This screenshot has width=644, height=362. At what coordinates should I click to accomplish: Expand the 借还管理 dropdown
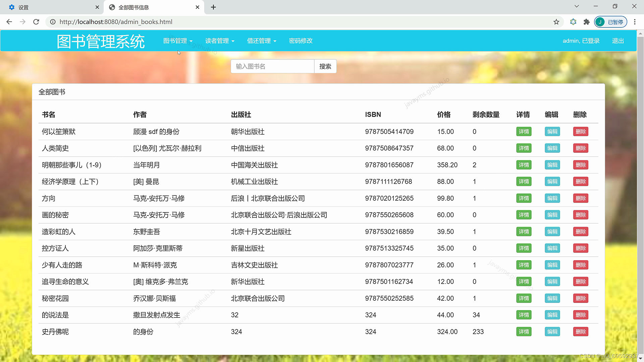point(261,41)
